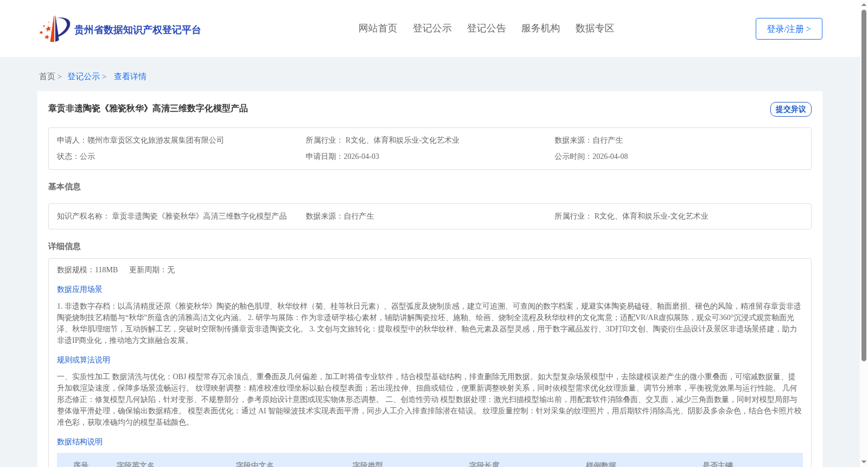Viewport: 868px width, 467px height.
Task: Click 查看详情 breadcrumb link
Action: (x=130, y=76)
